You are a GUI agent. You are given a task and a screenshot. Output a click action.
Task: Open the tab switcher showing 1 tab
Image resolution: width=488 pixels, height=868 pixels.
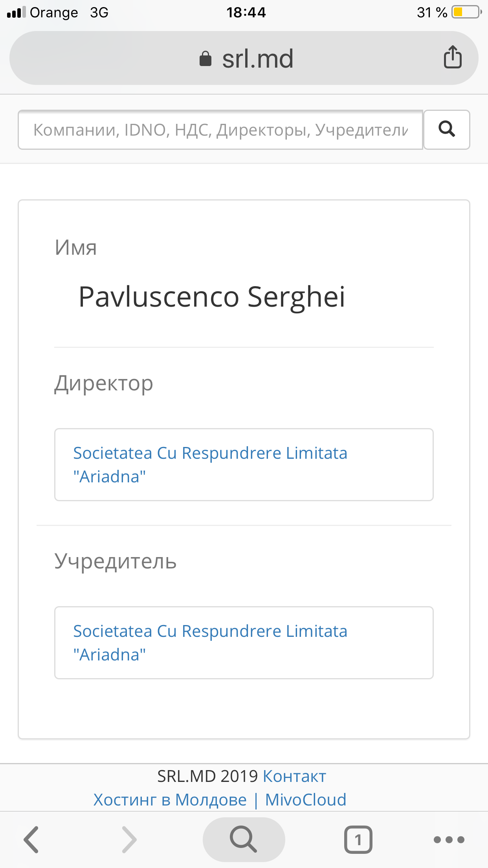(x=358, y=840)
